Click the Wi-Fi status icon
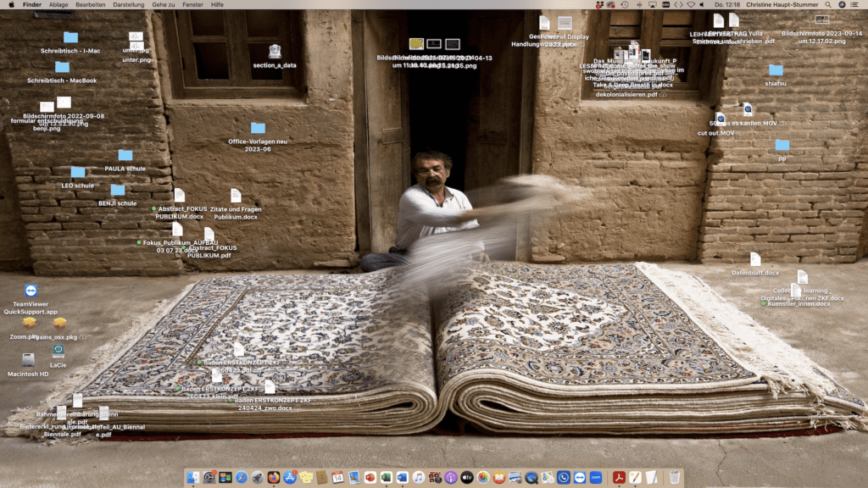 692,4
